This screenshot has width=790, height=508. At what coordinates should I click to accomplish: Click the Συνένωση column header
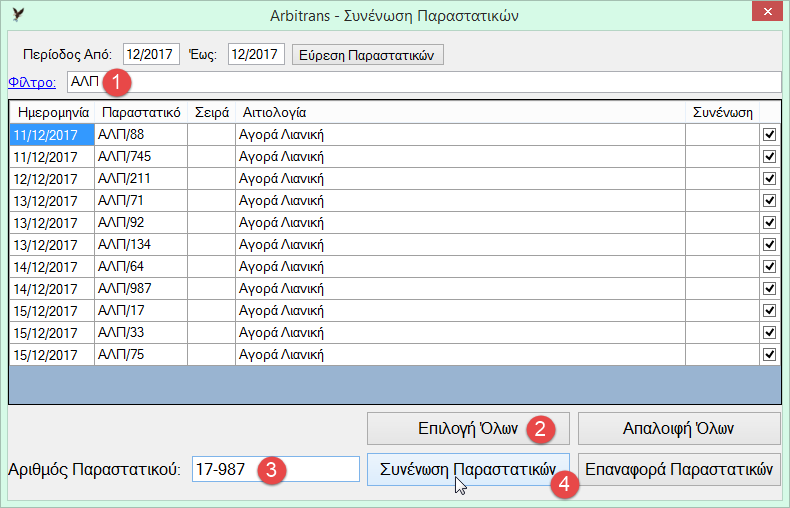722,112
